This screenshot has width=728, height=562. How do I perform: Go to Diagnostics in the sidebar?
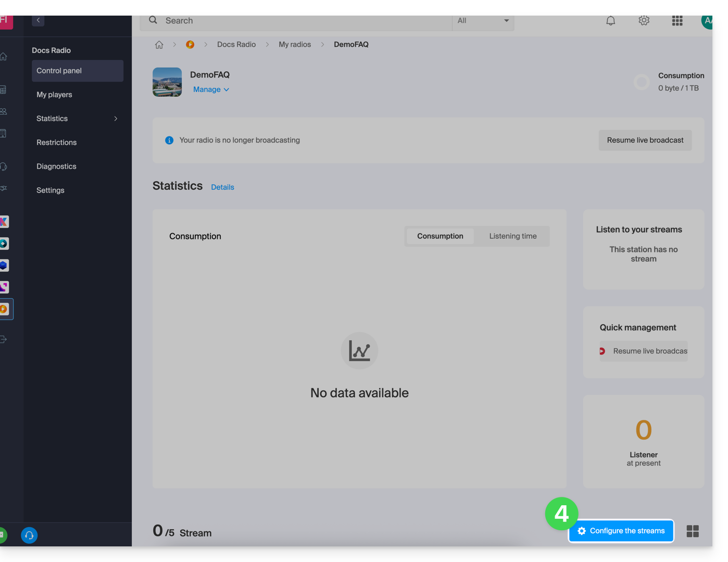pos(56,167)
